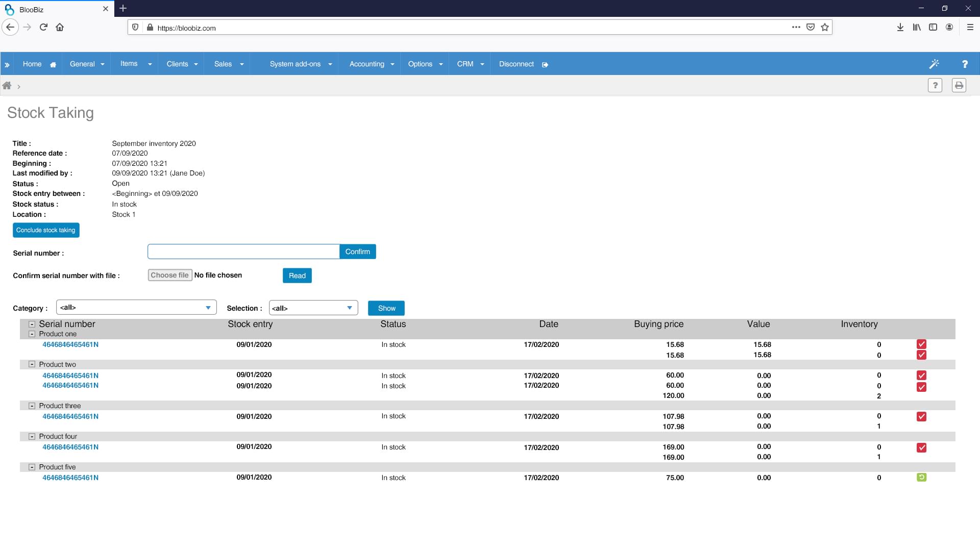Open Category dropdown
Screen dimensions: 980x551
136,308
